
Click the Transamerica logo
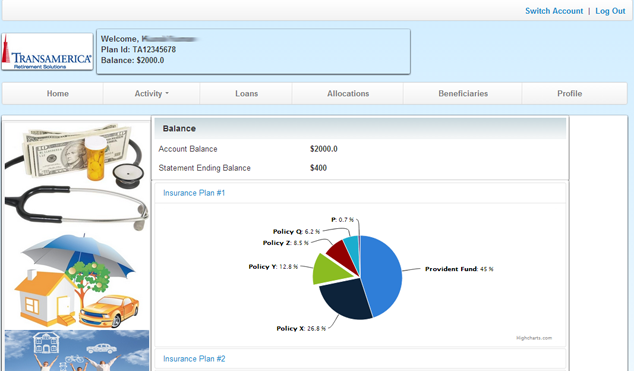(47, 52)
